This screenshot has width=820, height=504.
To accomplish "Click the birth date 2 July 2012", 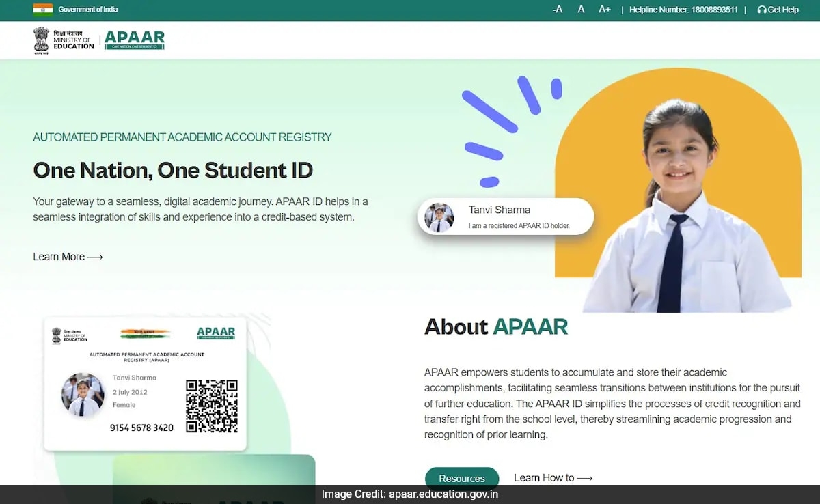I will (130, 392).
